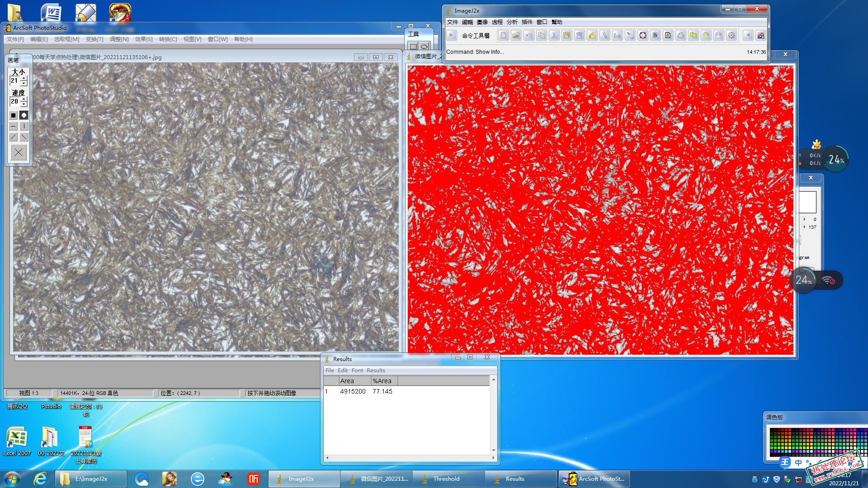The width and height of the screenshot is (868, 488).
Task: Click the Results window scrollbar right arrow
Action: click(493, 458)
